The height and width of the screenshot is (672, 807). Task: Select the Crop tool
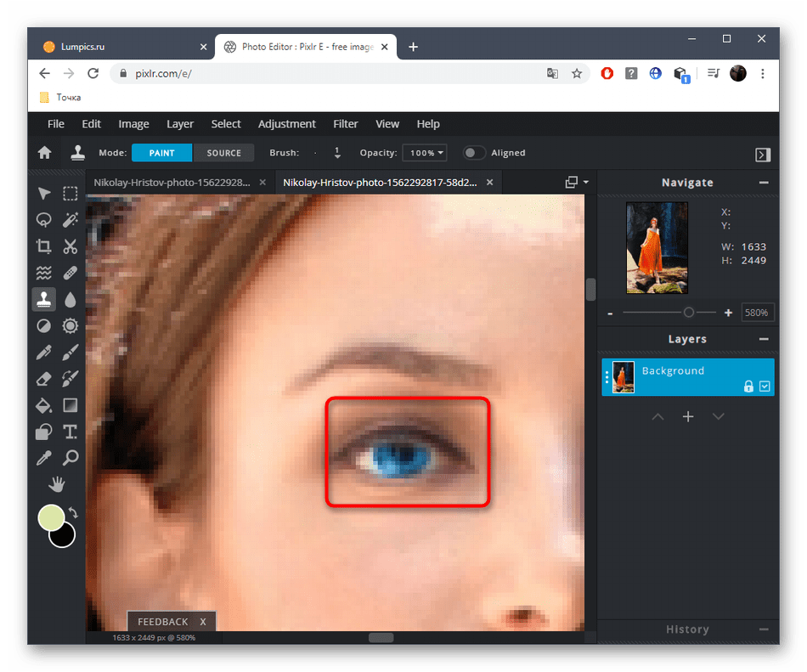pyautogui.click(x=43, y=246)
